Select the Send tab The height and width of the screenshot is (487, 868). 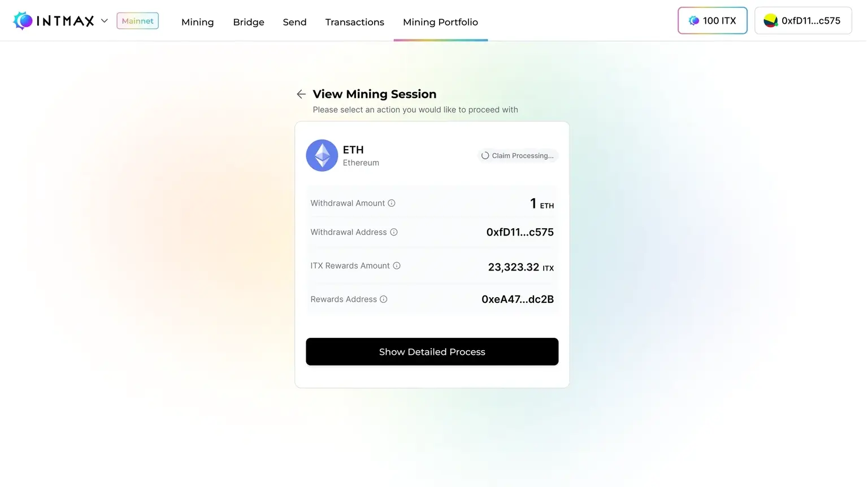[x=295, y=22]
